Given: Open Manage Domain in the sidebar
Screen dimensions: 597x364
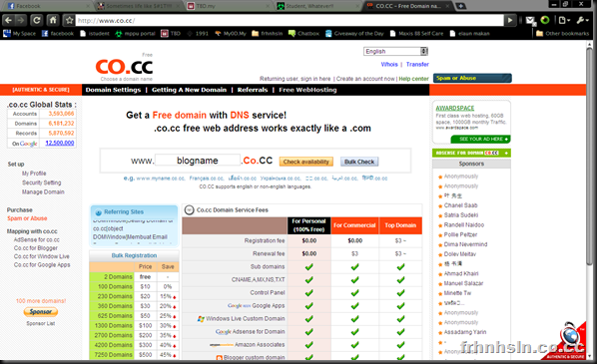Looking at the screenshot, I should click(x=43, y=192).
